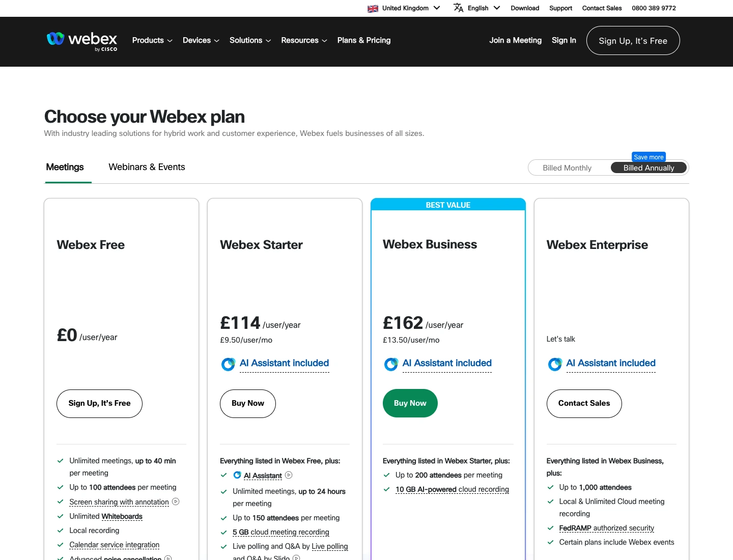
Task: Click FedRAMP authorized security link
Action: tap(607, 528)
